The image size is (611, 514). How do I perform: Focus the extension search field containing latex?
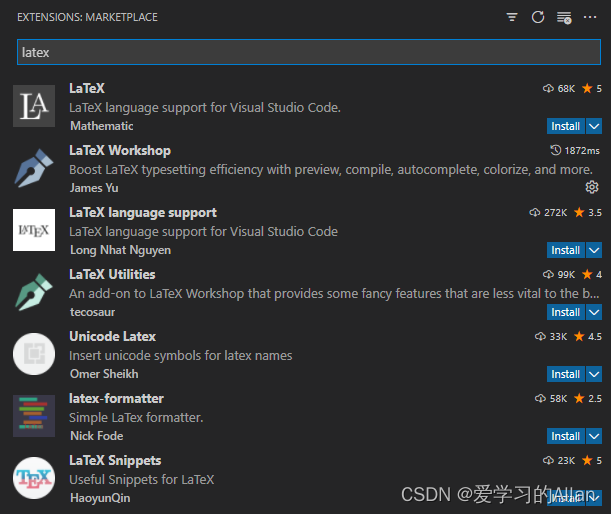click(x=309, y=52)
